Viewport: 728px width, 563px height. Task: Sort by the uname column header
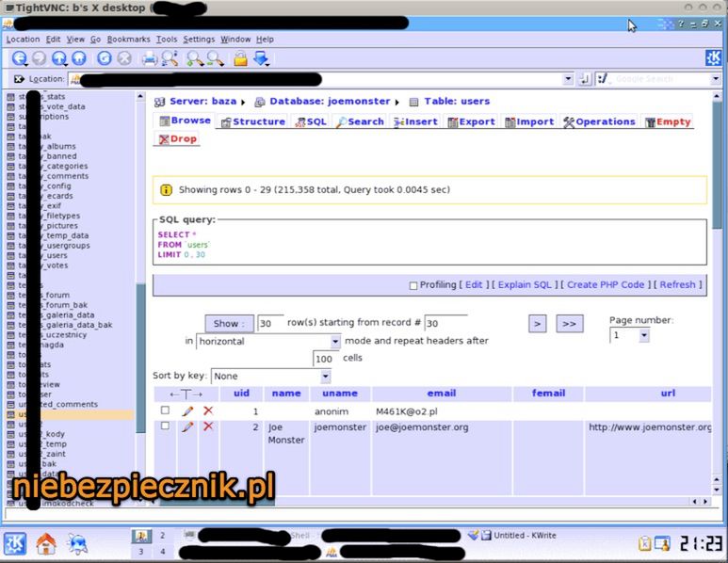340,394
